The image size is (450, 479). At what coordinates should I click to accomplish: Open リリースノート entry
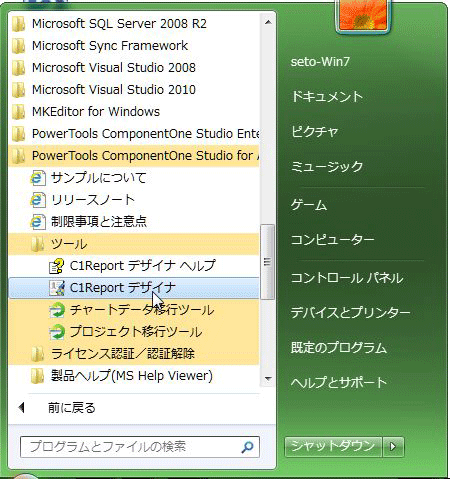pos(134,200)
